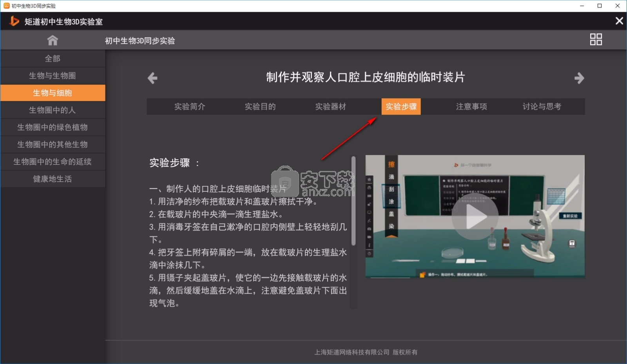The width and height of the screenshot is (627, 364).
Task: Go to previous experiment with left arrow
Action: (x=152, y=78)
